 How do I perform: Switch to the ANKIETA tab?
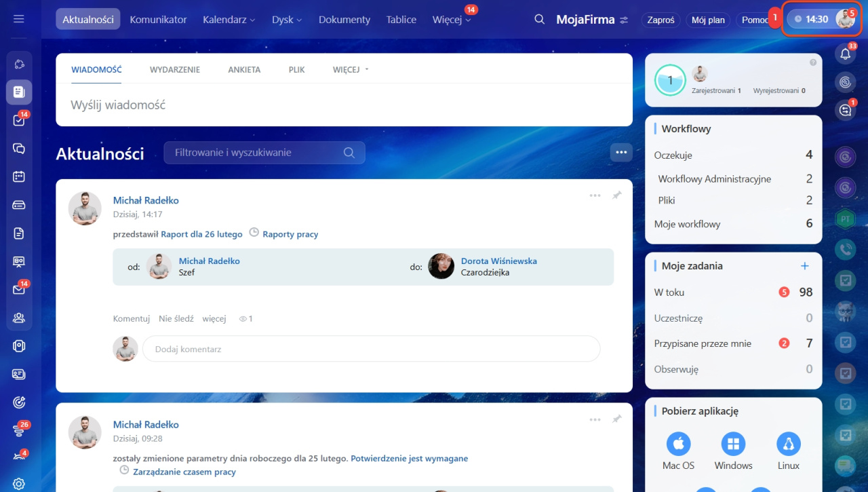pyautogui.click(x=244, y=69)
